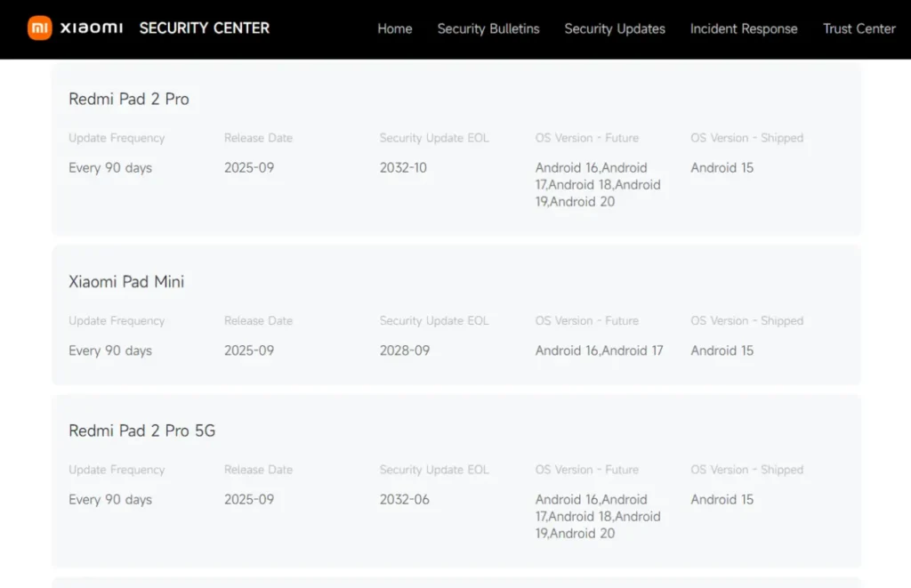Visit the Trust Center

[x=858, y=28]
